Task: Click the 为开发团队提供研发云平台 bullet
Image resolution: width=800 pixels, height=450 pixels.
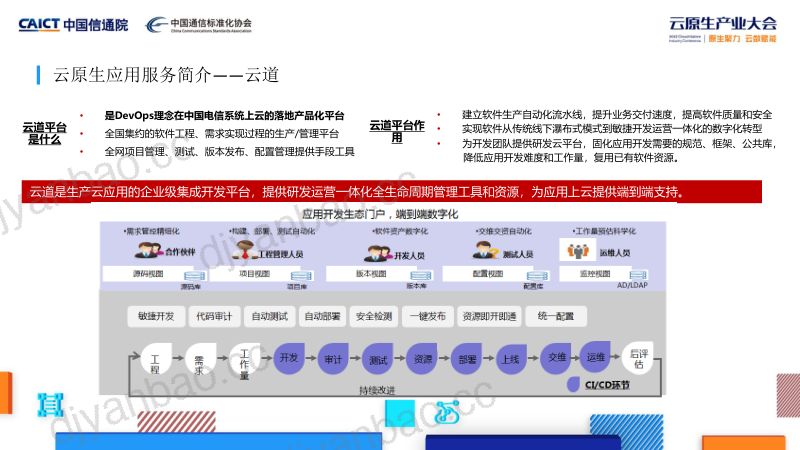Action: pos(619,151)
